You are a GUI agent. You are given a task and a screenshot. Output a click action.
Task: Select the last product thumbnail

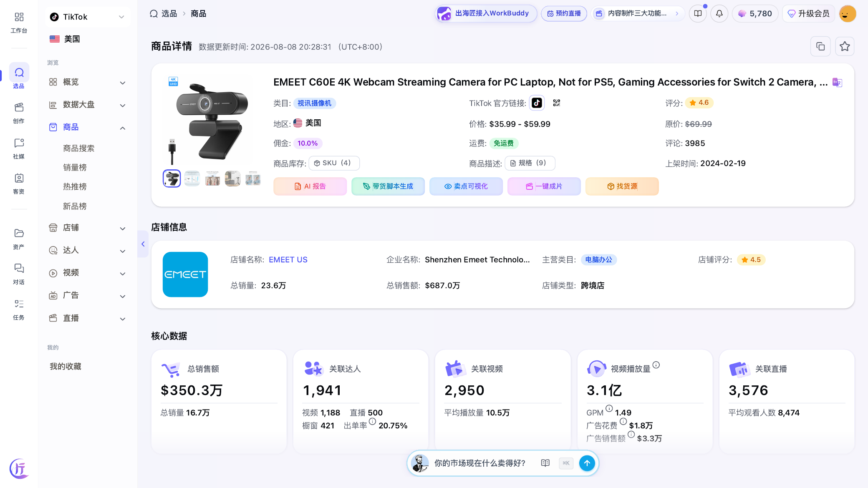click(x=253, y=179)
